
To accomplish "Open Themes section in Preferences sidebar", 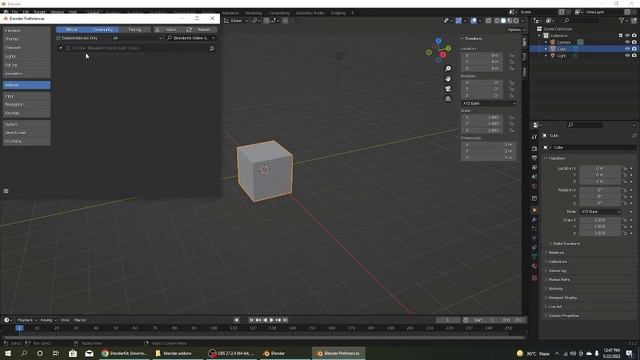I will click(x=27, y=39).
